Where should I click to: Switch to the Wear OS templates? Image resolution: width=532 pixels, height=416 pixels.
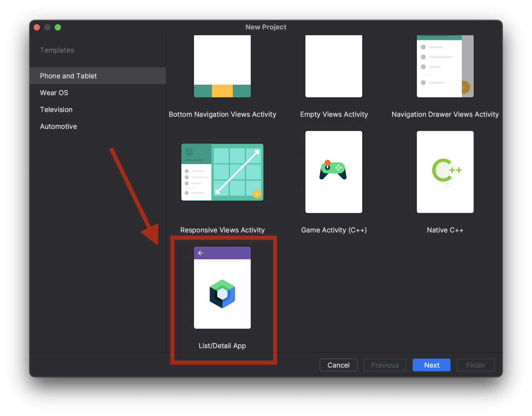pyautogui.click(x=54, y=93)
